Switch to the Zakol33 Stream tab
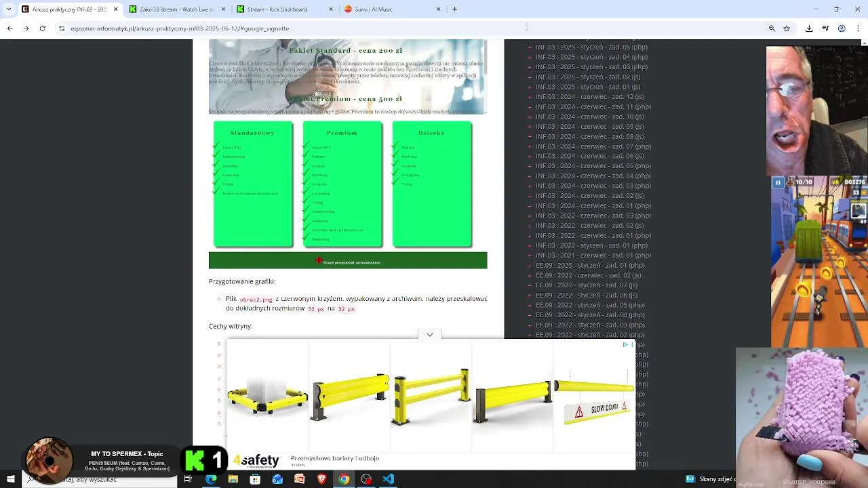This screenshot has height=488, width=868. click(x=176, y=9)
